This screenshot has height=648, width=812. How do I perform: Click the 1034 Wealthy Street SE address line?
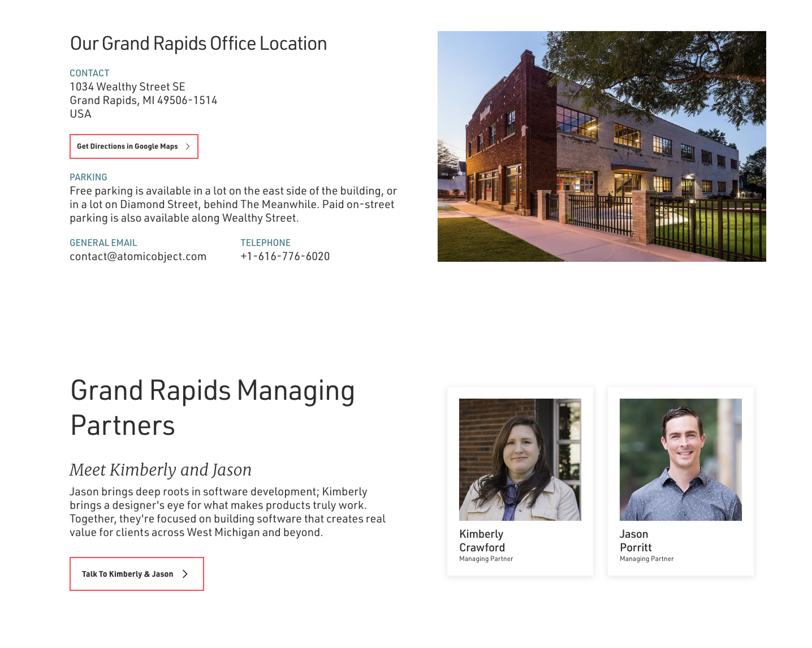[x=127, y=87]
